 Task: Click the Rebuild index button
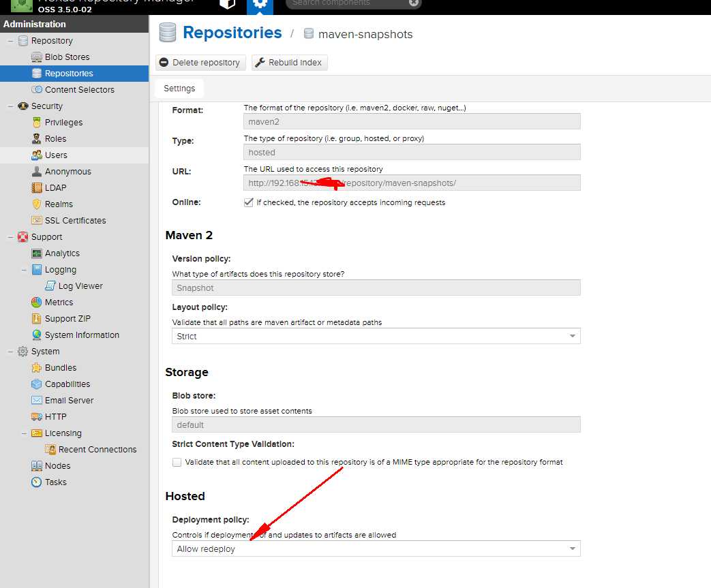[289, 63]
